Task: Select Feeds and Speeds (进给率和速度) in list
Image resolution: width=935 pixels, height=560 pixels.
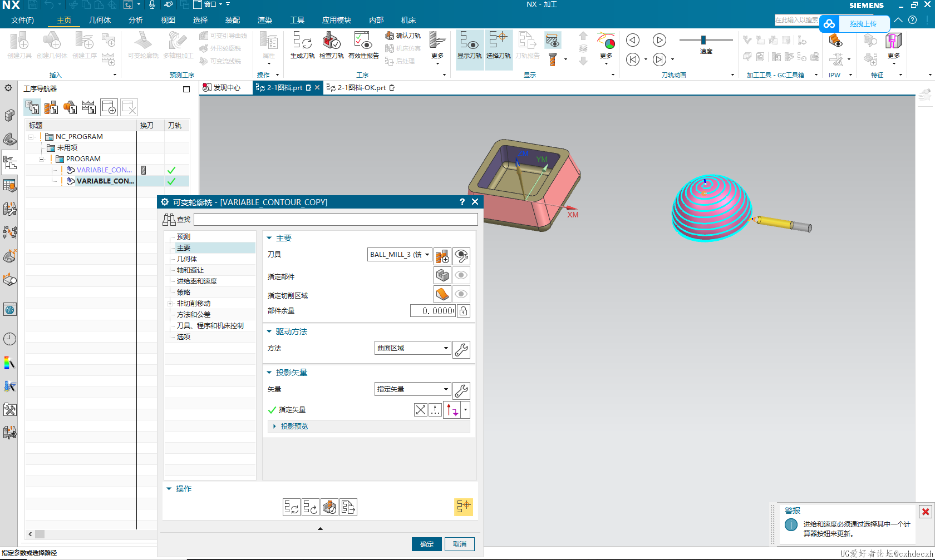Action: [197, 281]
